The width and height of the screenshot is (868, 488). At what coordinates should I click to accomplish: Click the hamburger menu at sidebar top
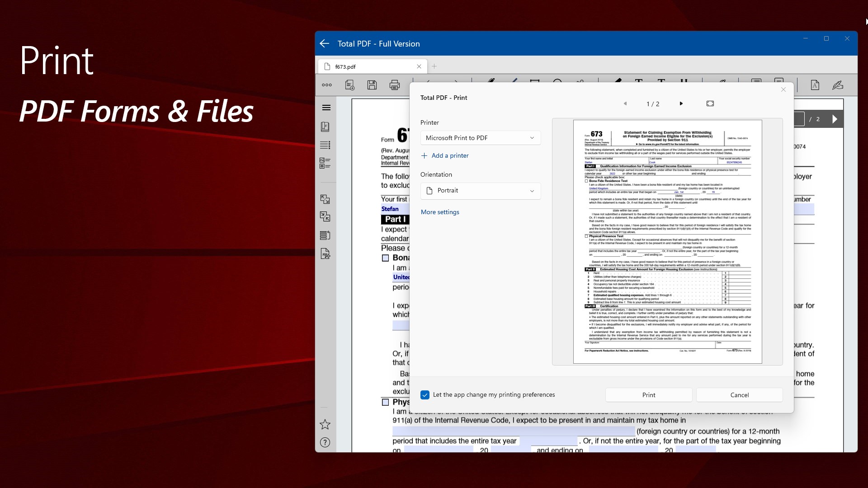[326, 108]
